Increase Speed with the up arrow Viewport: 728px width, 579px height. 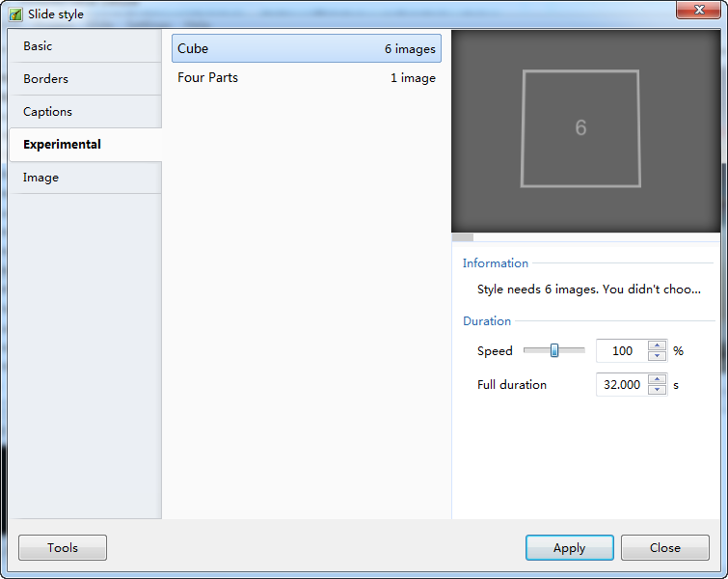(658, 346)
